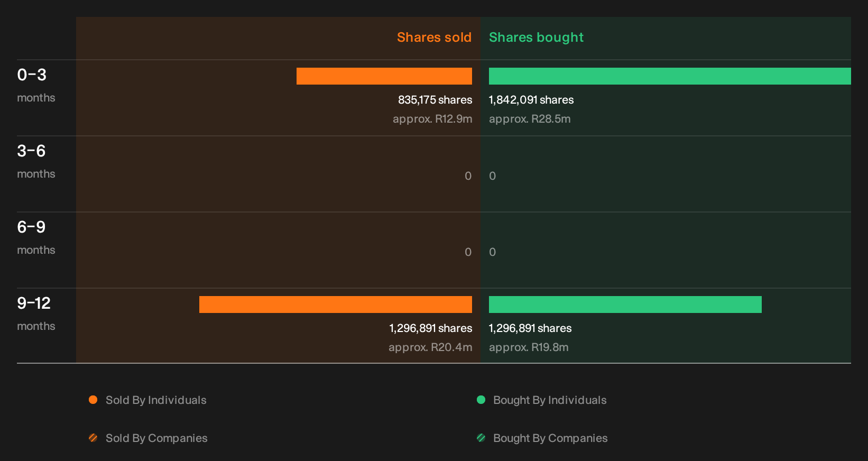Screen dimensions: 868x461
Task: Select the 0-3 months green bought bar
Action: (670, 76)
